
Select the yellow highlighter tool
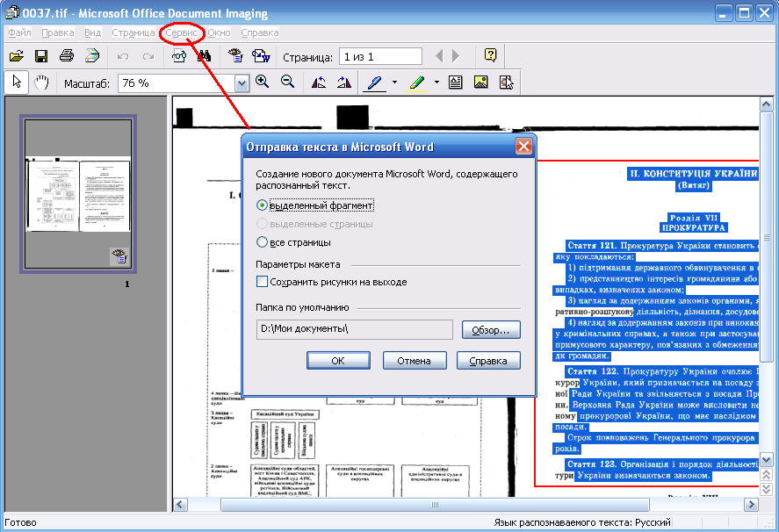tap(417, 83)
